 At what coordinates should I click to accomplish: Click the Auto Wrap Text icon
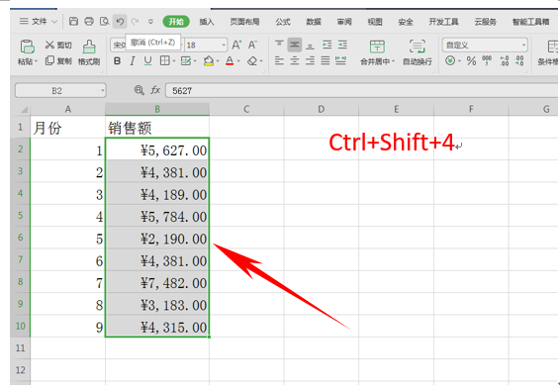(x=418, y=47)
